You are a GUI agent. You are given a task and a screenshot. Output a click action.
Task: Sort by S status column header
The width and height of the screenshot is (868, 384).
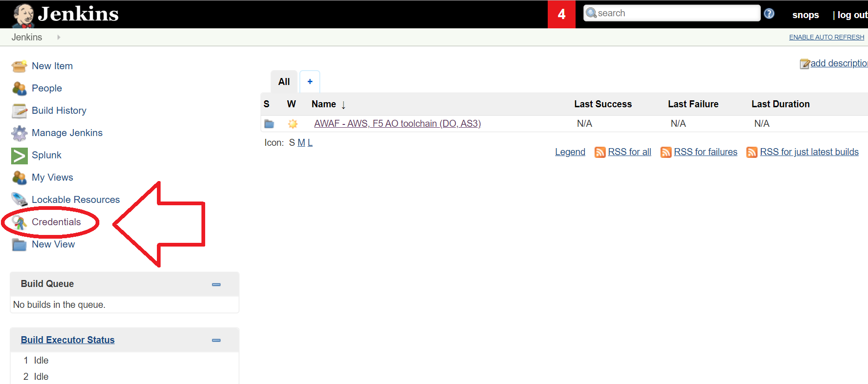[x=266, y=104]
